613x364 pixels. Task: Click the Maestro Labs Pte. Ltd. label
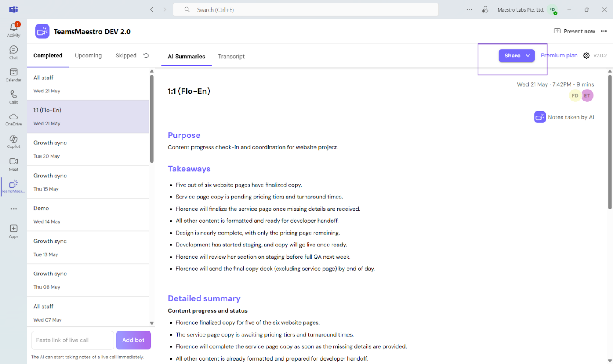[520, 9]
